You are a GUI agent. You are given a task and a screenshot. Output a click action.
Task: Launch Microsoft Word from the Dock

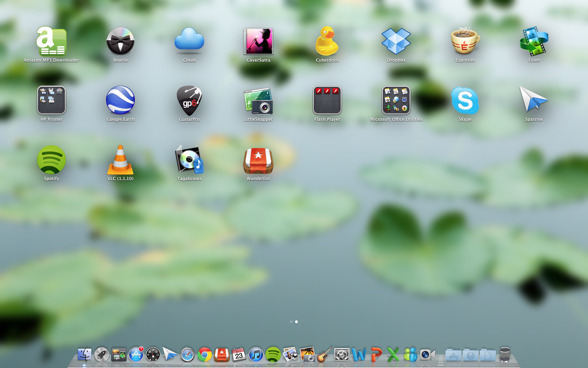(359, 355)
